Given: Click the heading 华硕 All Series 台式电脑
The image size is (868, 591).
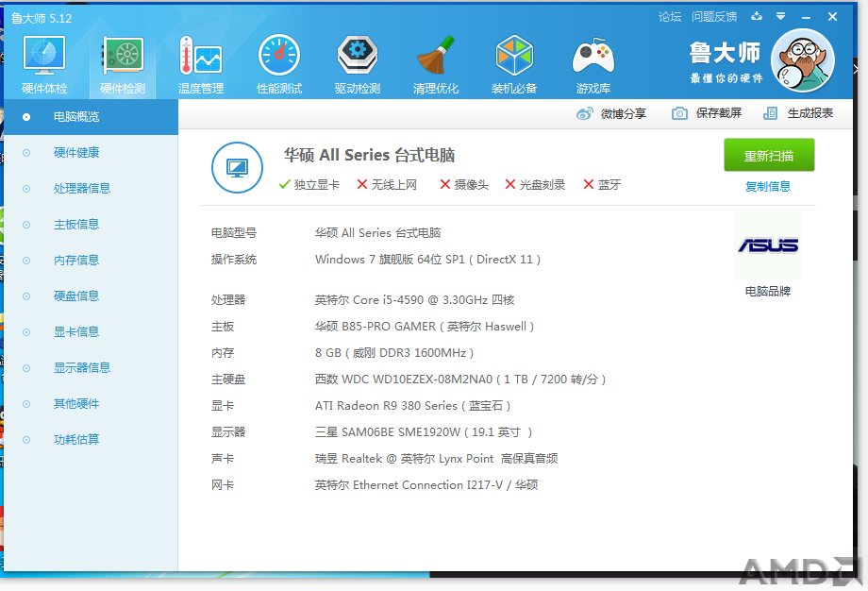Looking at the screenshot, I should 369,155.
